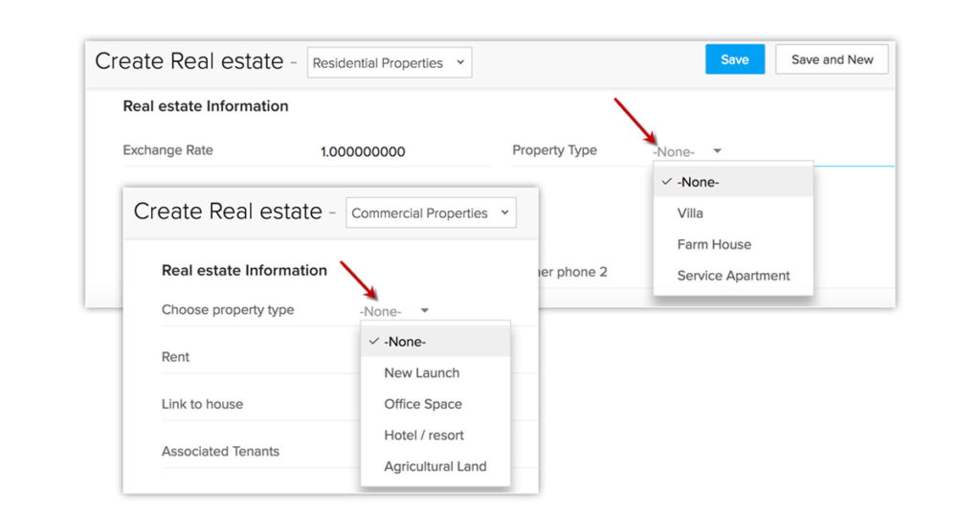Open the Residential Properties layout dropdown
The width and height of the screenshot is (980, 513).
[389, 62]
